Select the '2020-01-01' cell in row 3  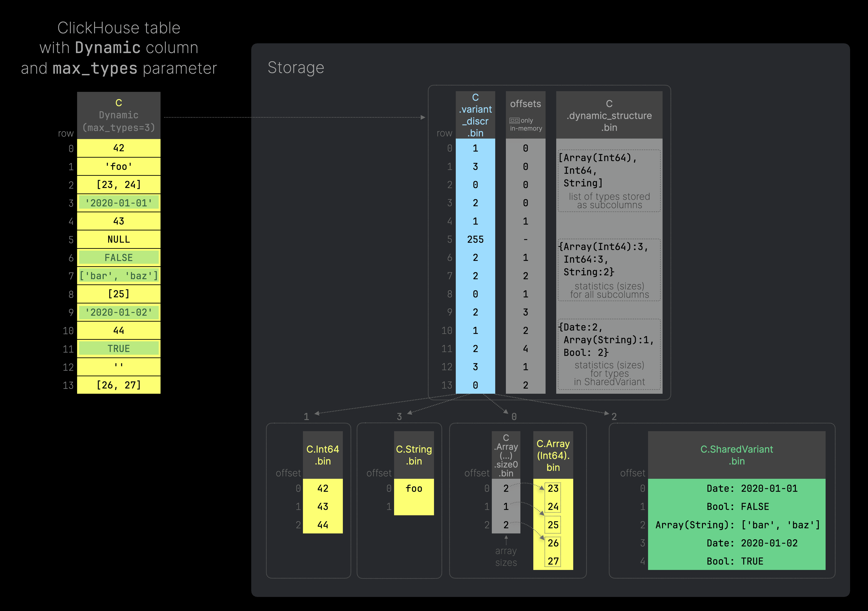point(119,203)
